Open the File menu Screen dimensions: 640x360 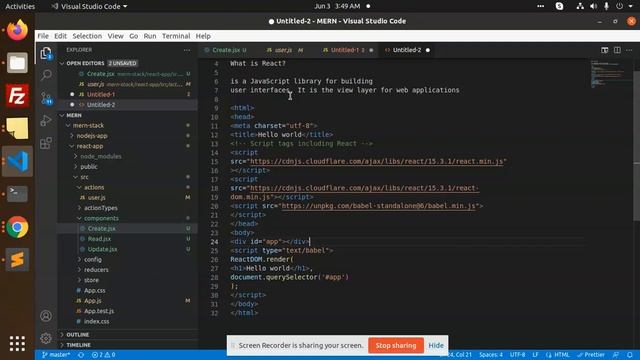[x=43, y=36]
